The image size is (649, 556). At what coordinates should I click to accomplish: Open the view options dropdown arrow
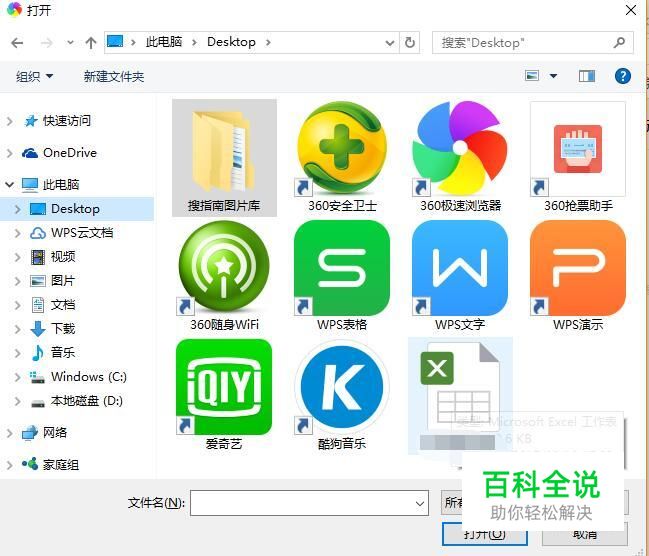click(x=553, y=76)
